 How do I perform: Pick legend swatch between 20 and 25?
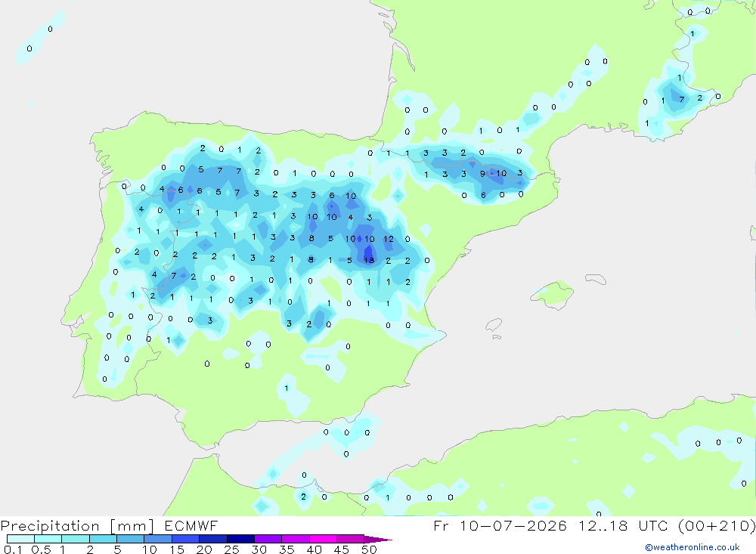click(x=213, y=539)
